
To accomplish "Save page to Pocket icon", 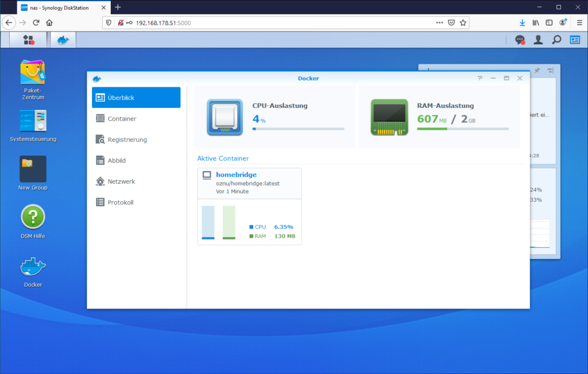I will (x=451, y=22).
